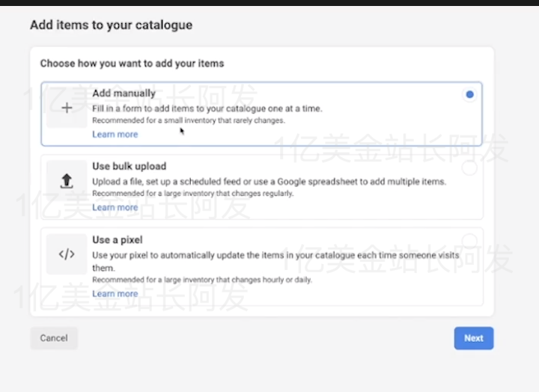The width and height of the screenshot is (539, 392).
Task: Select the Use bulk upload radio button
Action: pyautogui.click(x=469, y=167)
